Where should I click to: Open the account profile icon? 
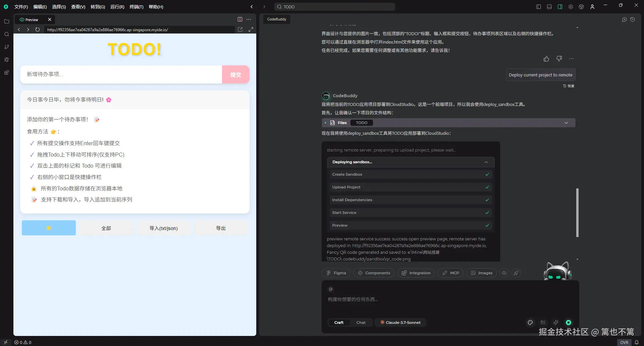592,7
